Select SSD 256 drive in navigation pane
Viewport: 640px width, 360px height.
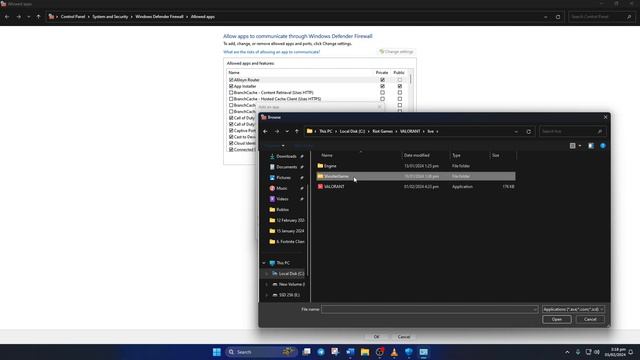point(289,295)
